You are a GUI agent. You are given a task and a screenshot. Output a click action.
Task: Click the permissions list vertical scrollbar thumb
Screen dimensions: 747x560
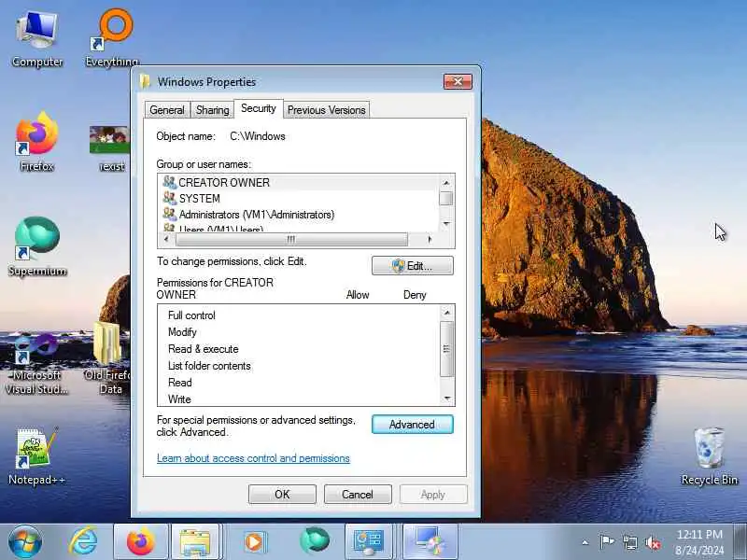pos(447,348)
